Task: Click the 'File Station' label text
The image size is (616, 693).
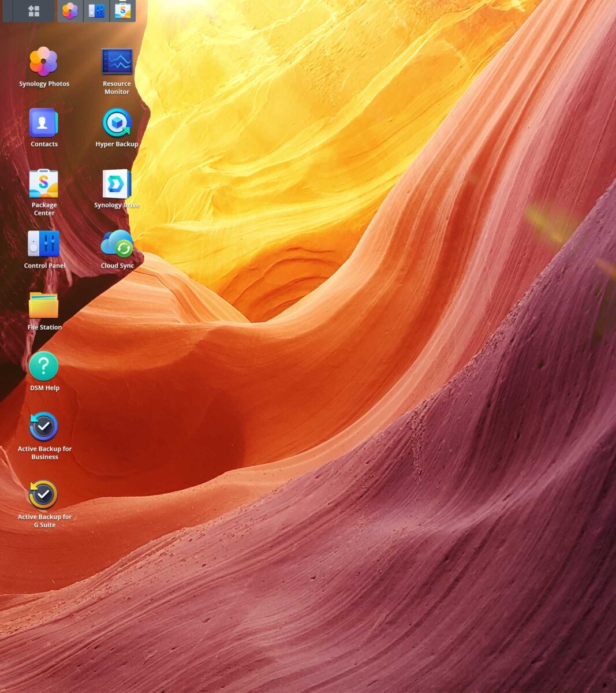Action: coord(44,327)
